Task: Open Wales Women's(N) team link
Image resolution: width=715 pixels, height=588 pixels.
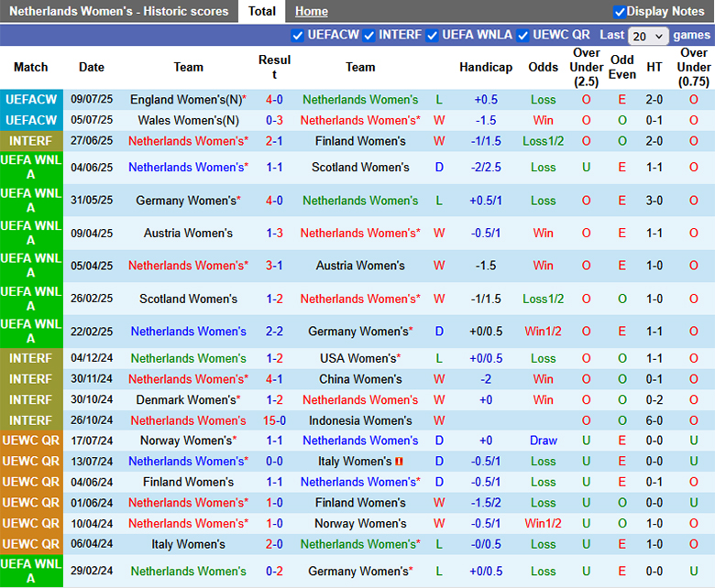Action: coord(188,120)
